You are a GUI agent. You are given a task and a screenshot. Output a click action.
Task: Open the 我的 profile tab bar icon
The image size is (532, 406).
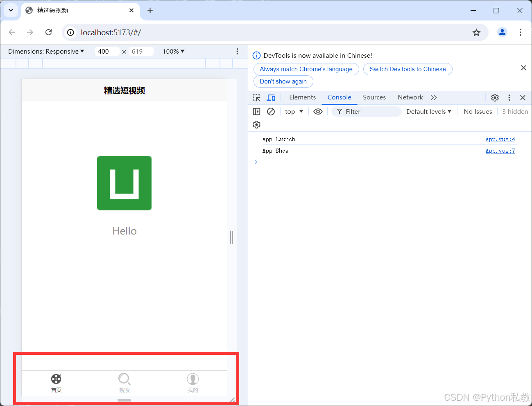193,379
